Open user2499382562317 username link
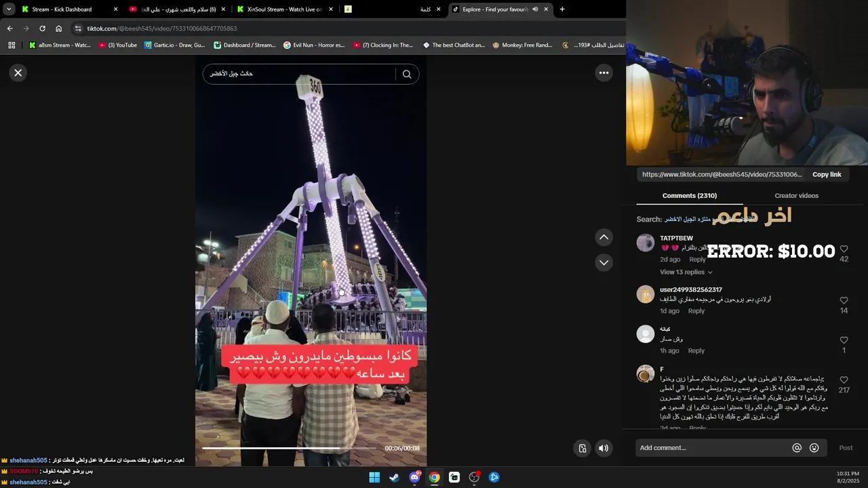The height and width of the screenshot is (488, 868). (690, 290)
